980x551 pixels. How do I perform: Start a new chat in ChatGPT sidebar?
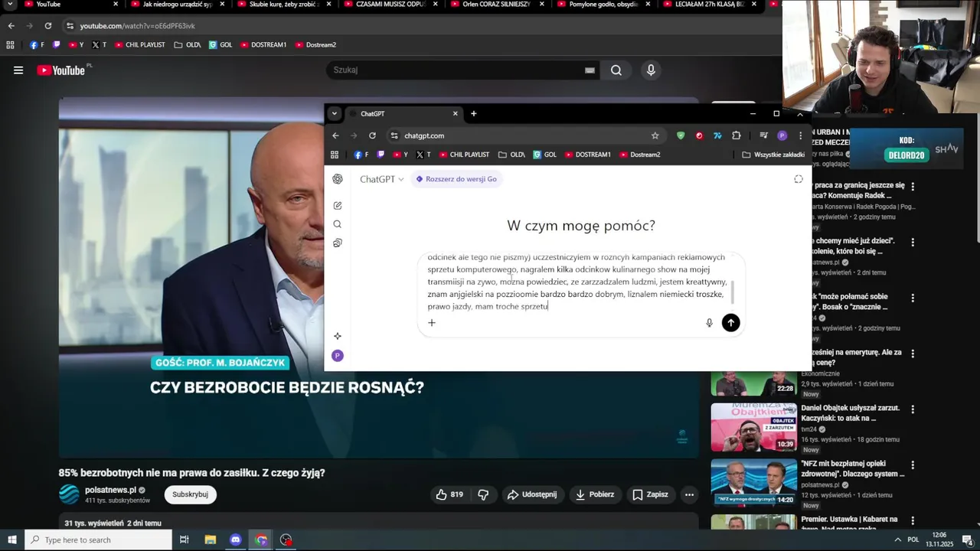click(338, 205)
